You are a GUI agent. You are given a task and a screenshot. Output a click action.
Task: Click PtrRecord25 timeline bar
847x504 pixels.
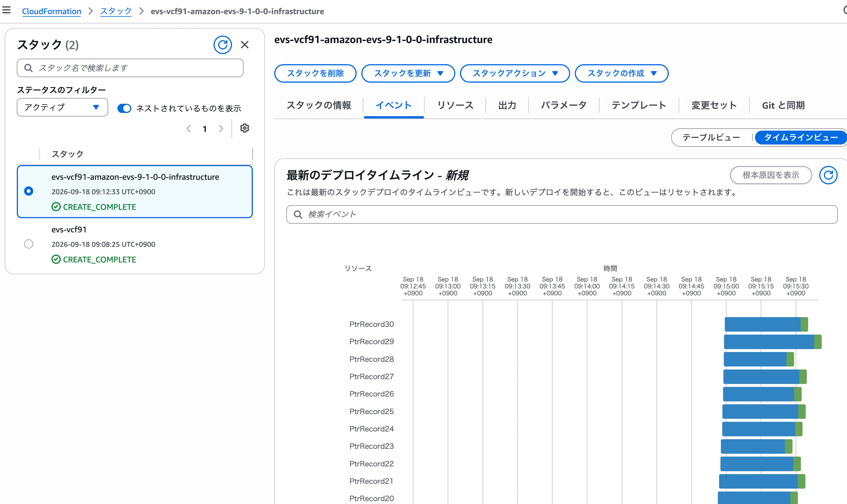tap(764, 412)
